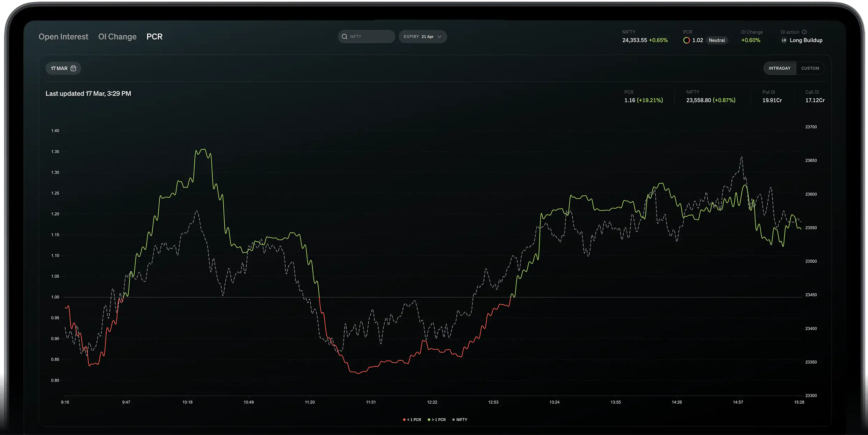Click the NIFTY value 23,558.80
The height and width of the screenshot is (435, 868).
[699, 100]
